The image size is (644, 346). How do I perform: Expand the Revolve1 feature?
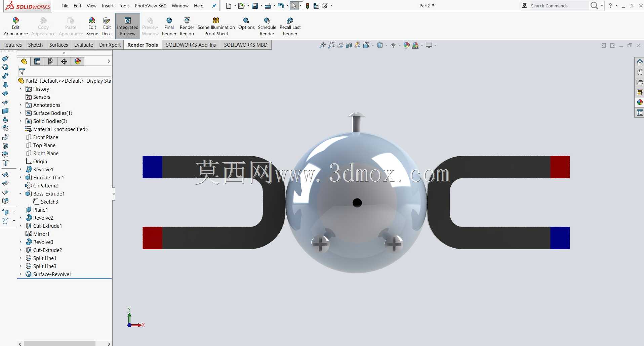20,169
